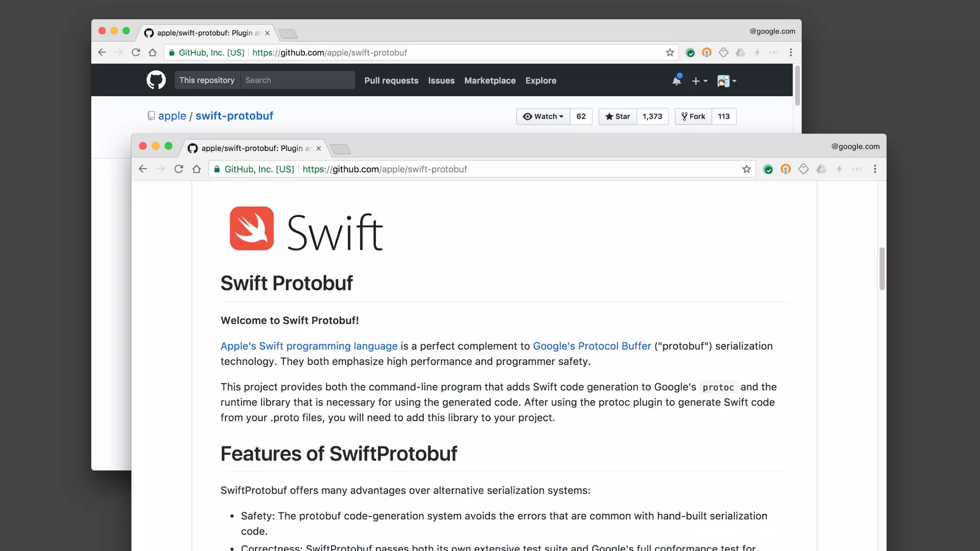Click the GitHub Octocat logo in header
The height and width of the screenshot is (551, 980).
tap(156, 80)
